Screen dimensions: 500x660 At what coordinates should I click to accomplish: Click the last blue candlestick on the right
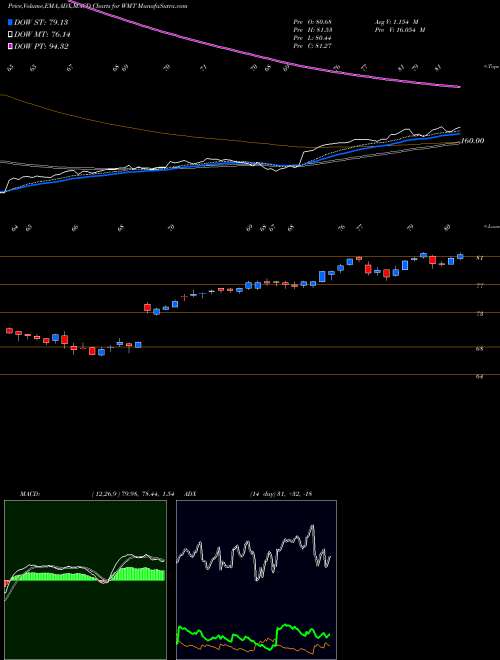460,256
